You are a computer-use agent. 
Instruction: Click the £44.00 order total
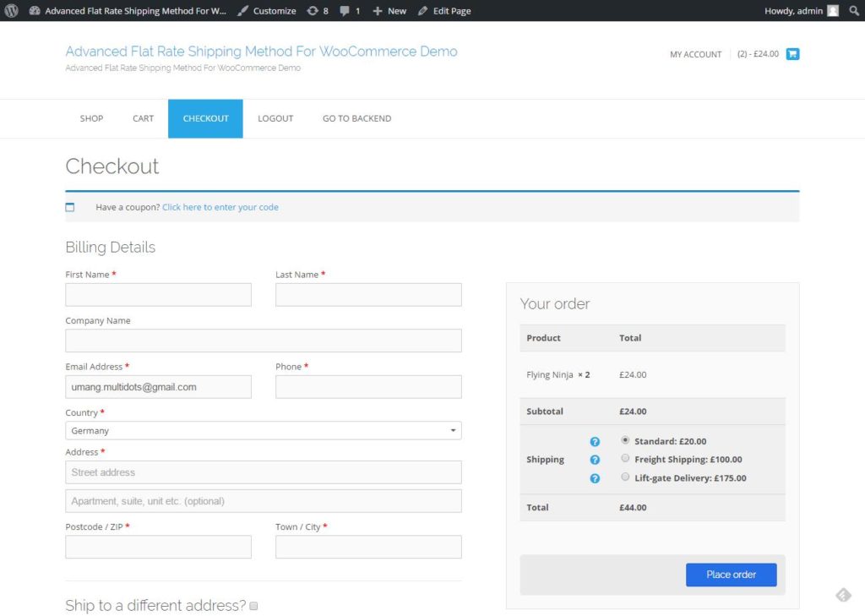coord(633,507)
